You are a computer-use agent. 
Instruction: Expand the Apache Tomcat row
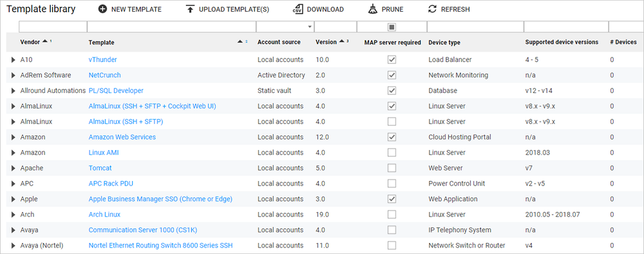(13, 168)
